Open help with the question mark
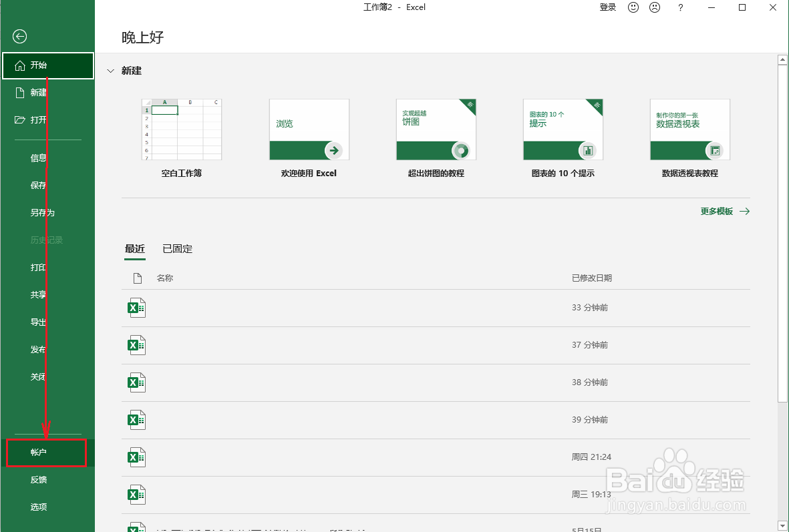 click(680, 7)
